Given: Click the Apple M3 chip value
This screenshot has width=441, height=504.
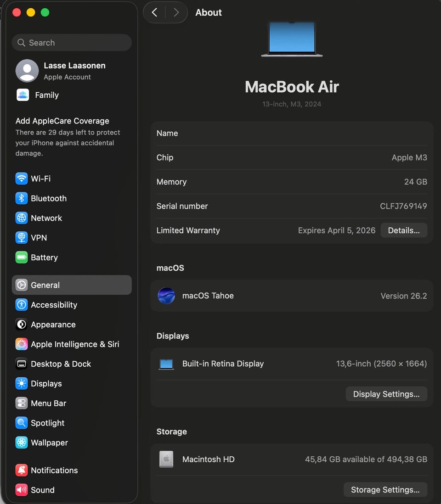Looking at the screenshot, I should point(409,157).
